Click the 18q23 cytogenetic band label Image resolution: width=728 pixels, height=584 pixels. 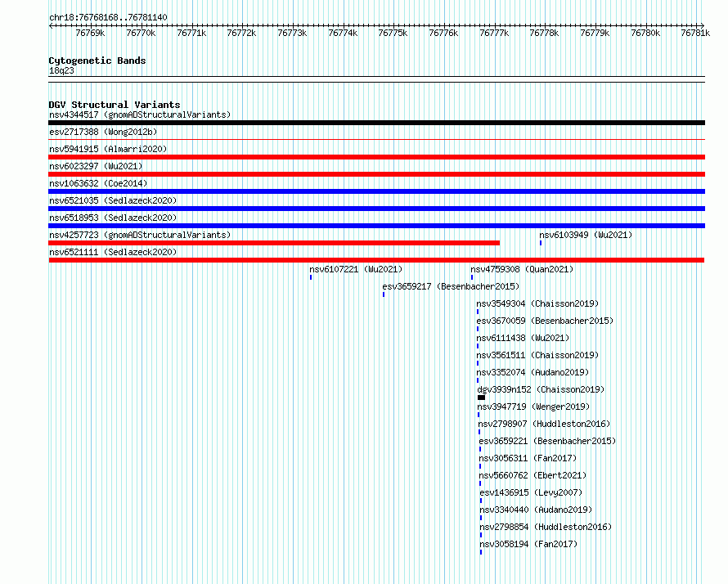coord(61,70)
